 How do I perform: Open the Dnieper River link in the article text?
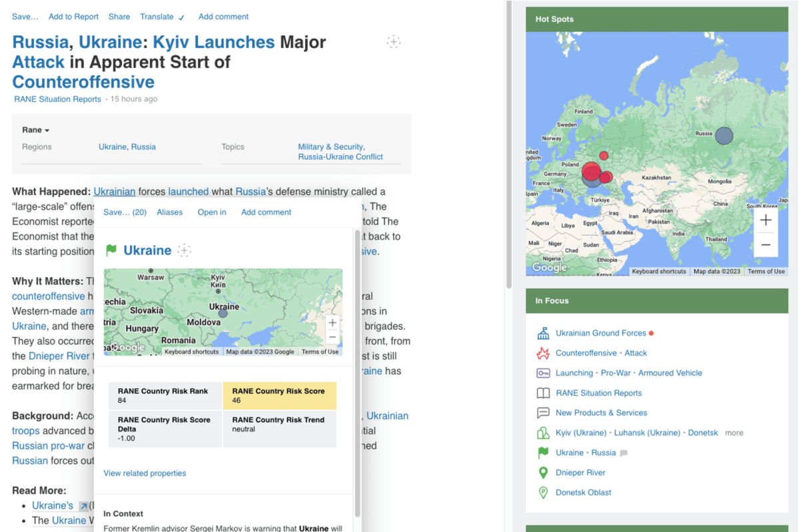tap(59, 356)
